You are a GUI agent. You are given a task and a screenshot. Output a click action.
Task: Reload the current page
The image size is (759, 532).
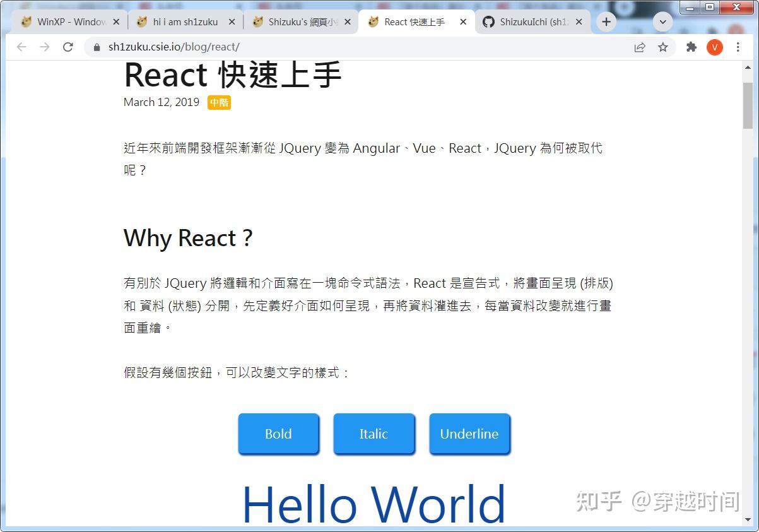coord(68,47)
